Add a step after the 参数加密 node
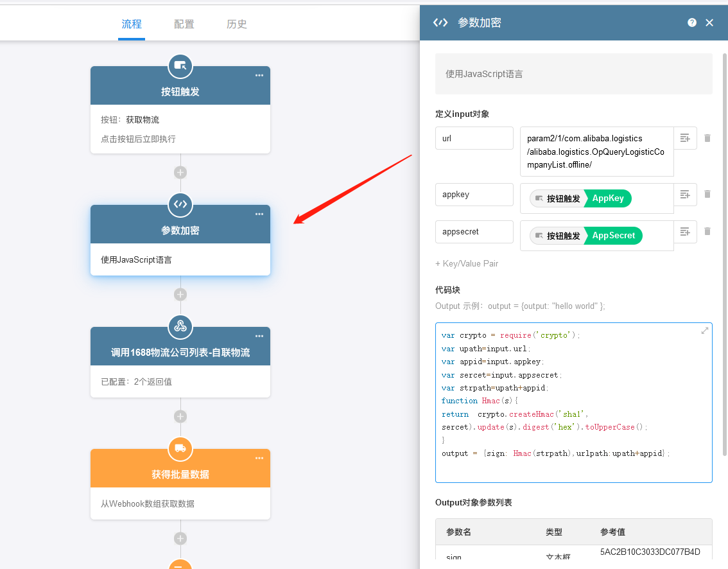Image resolution: width=728 pixels, height=569 pixels. point(180,295)
